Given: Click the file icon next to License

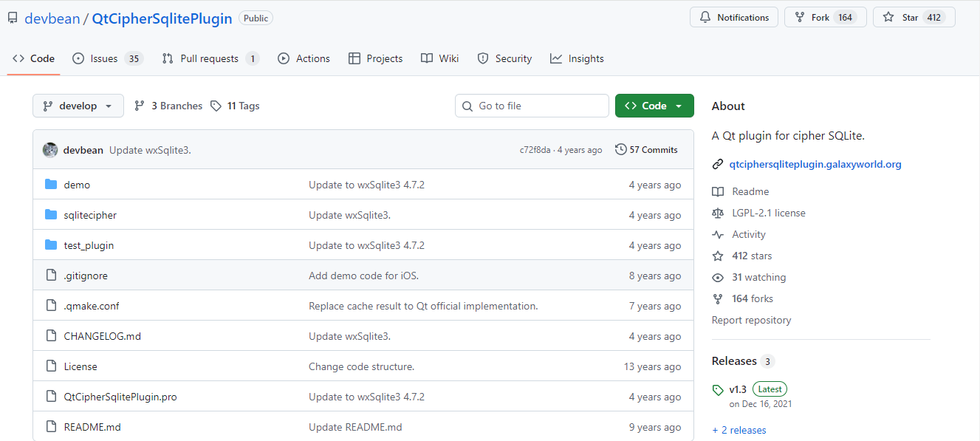Looking at the screenshot, I should (x=51, y=366).
